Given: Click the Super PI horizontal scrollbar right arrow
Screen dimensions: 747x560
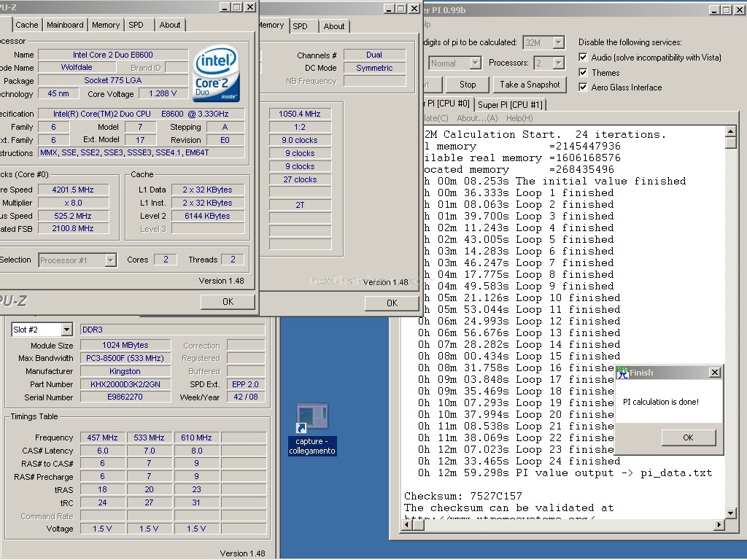Looking at the screenshot, I should tap(719, 525).
